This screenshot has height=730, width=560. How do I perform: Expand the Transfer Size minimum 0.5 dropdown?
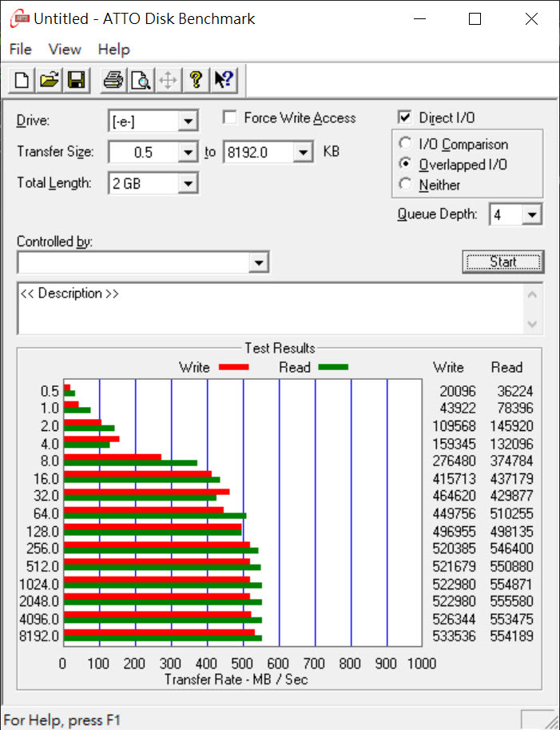pyautogui.click(x=188, y=152)
